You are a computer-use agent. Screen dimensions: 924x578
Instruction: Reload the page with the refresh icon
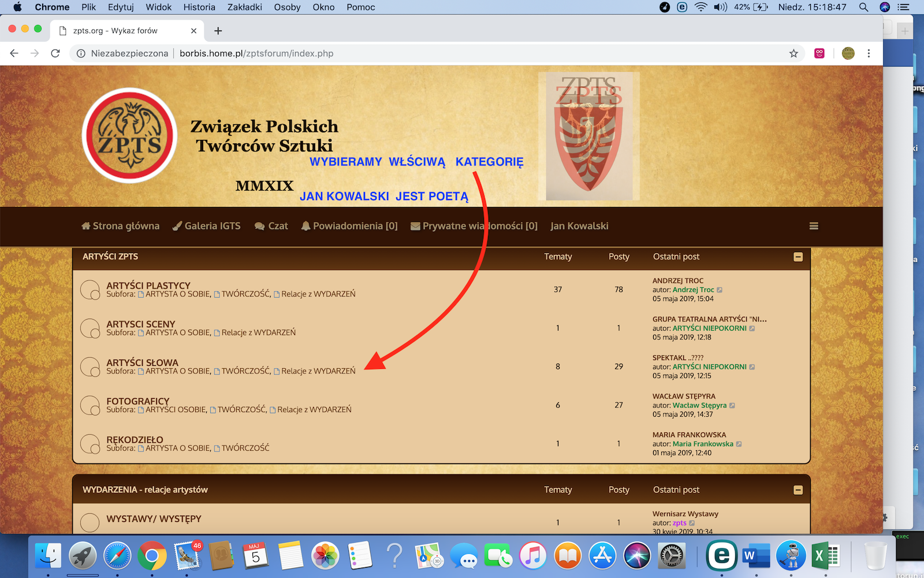[55, 53]
